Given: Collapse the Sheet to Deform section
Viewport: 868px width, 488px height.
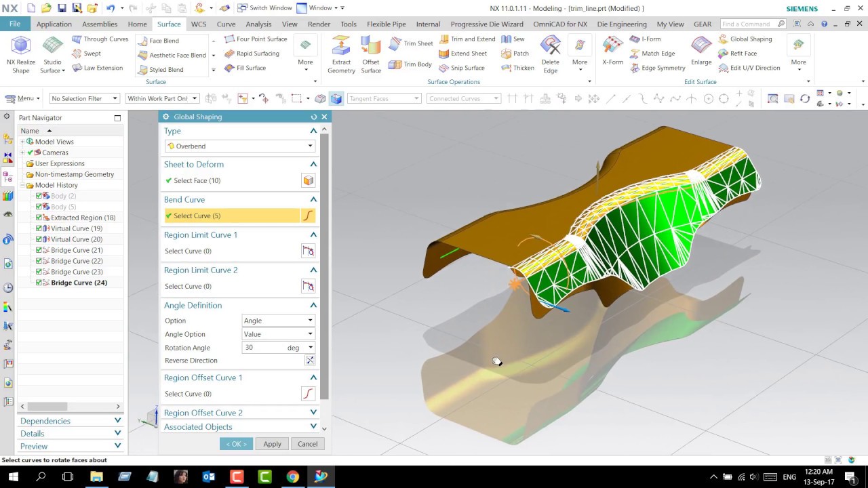Looking at the screenshot, I should point(313,165).
